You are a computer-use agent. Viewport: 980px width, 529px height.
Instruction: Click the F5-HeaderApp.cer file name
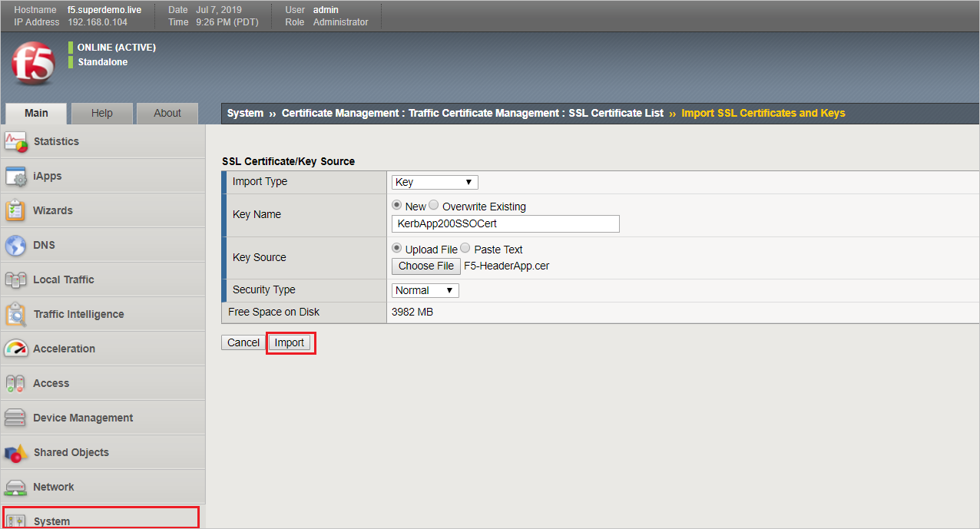point(507,266)
